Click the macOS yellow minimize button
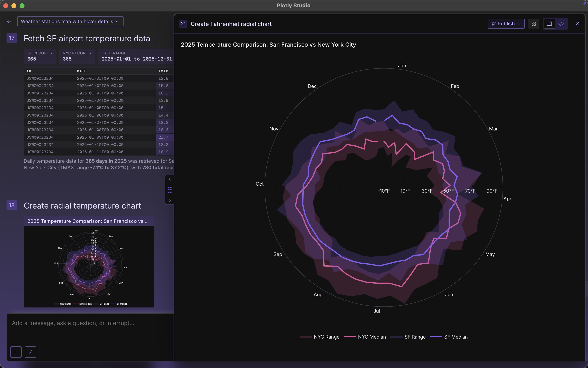588x368 pixels. (14, 6)
